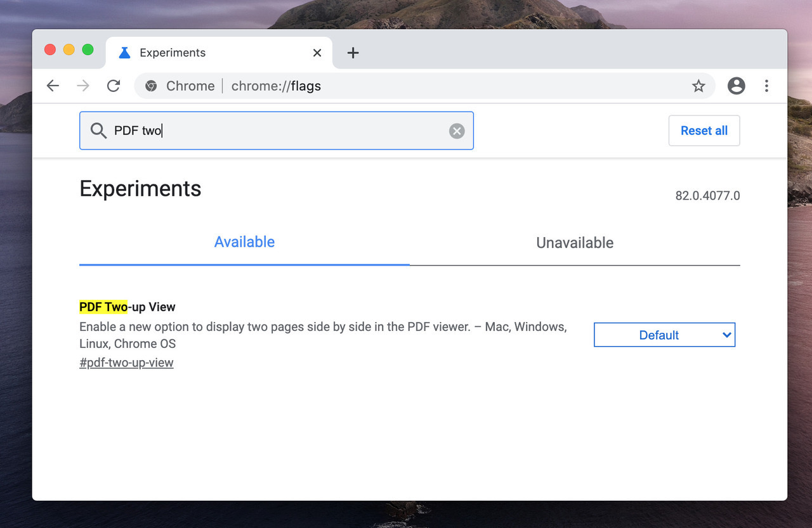Click the Chrome site info icon
812x528 pixels.
pyautogui.click(x=151, y=86)
